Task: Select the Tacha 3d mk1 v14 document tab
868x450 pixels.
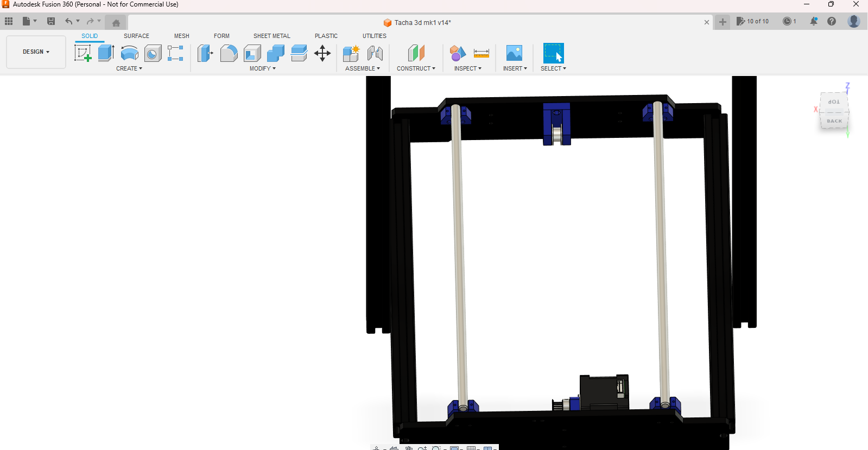Action: point(417,22)
